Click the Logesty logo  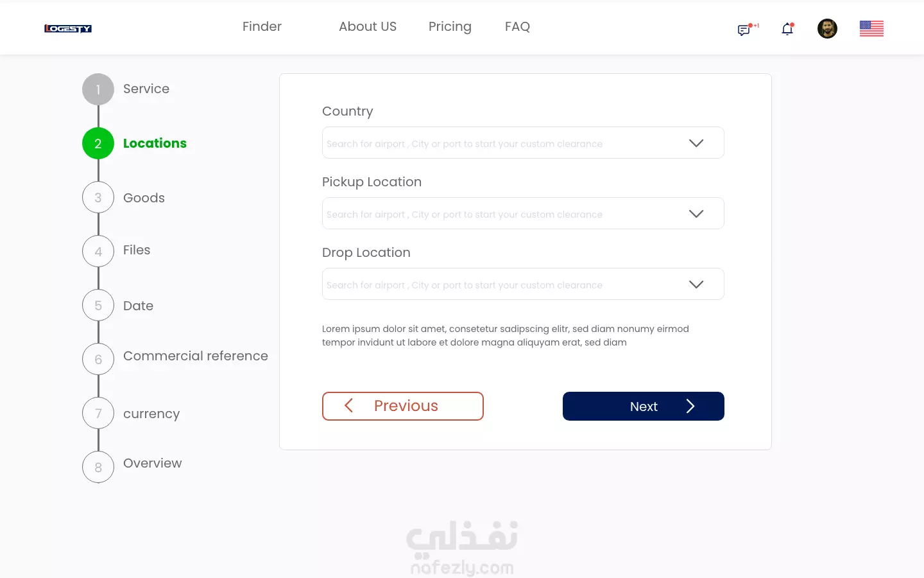coord(68,28)
